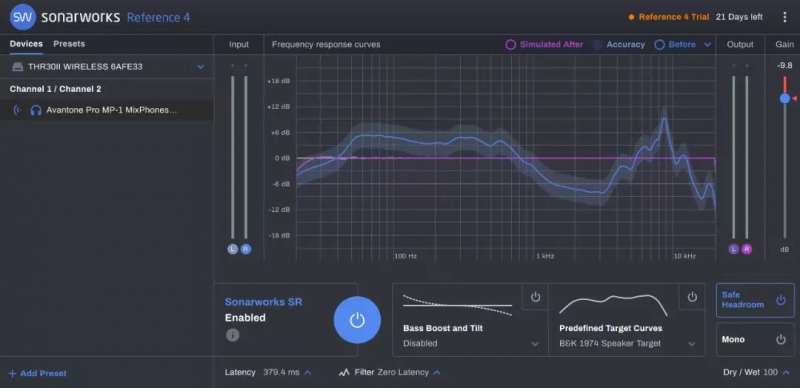The image size is (800, 388).
Task: Click the orange Reference 4 Trial dot
Action: (x=632, y=17)
